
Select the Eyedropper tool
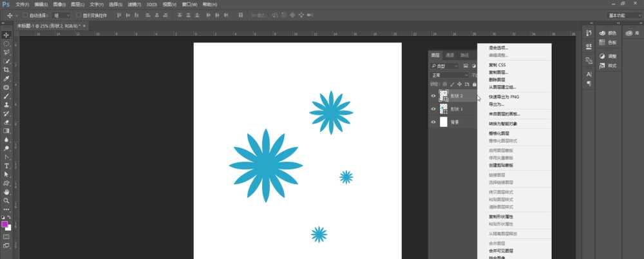[x=6, y=79]
